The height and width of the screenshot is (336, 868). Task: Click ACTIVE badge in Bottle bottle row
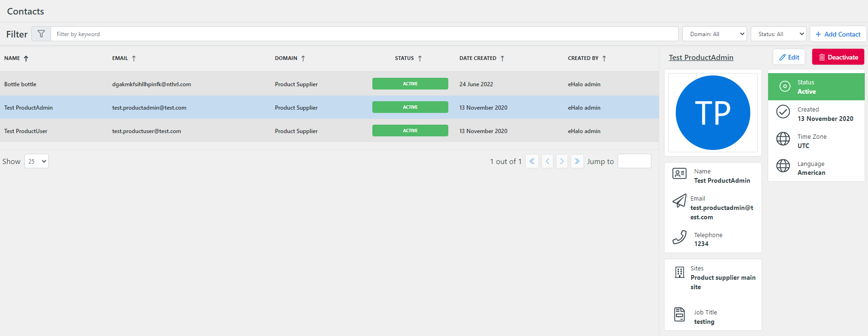[410, 84]
